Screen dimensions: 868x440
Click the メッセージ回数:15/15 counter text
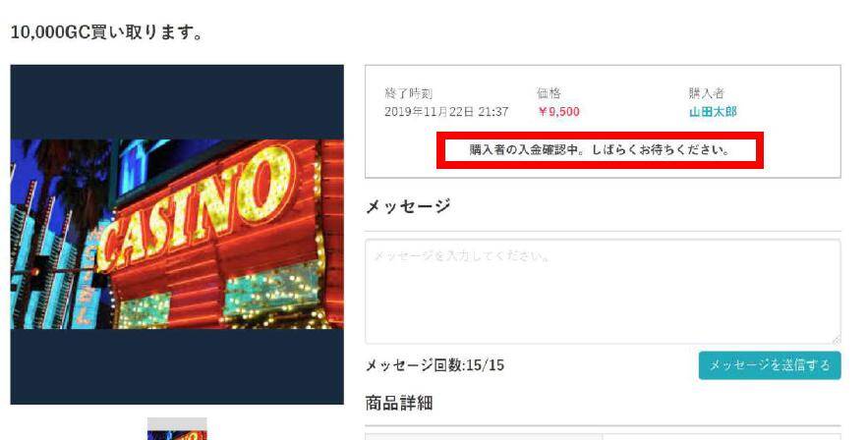[434, 364]
